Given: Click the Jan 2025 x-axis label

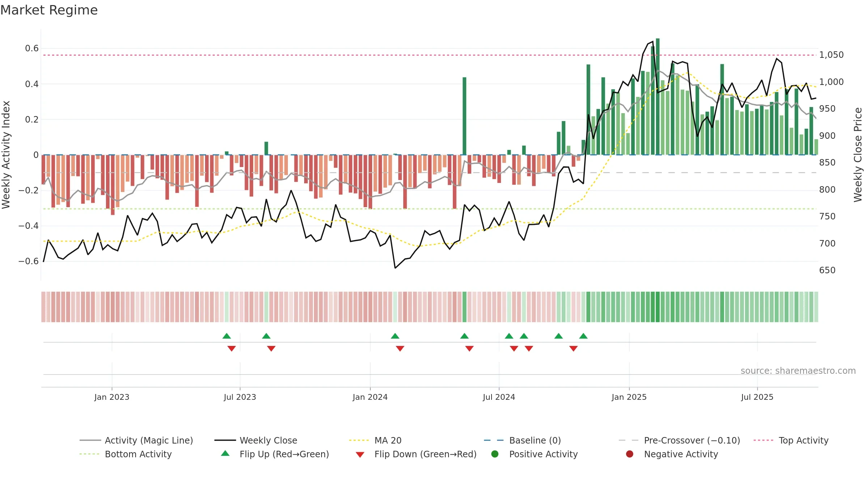Looking at the screenshot, I should pos(629,397).
